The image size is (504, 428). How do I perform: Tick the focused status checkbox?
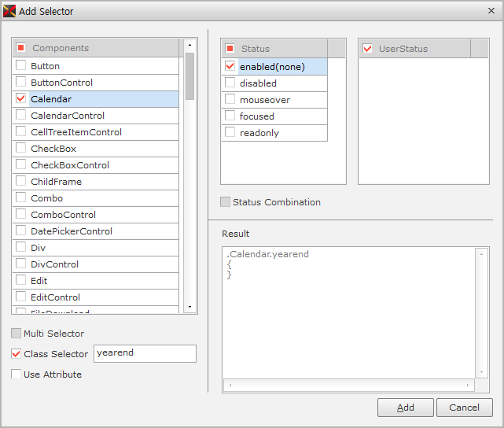click(230, 116)
